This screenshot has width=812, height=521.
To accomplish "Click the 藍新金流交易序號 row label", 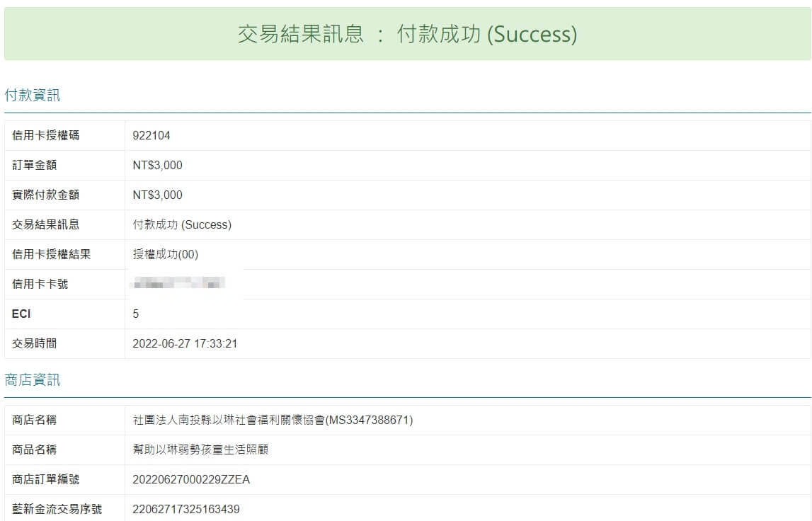I will pyautogui.click(x=57, y=509).
